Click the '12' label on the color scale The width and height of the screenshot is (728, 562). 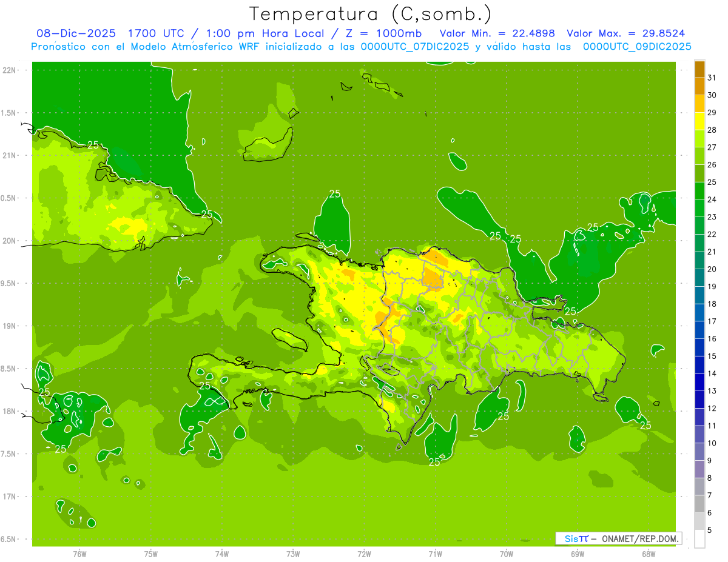712,409
